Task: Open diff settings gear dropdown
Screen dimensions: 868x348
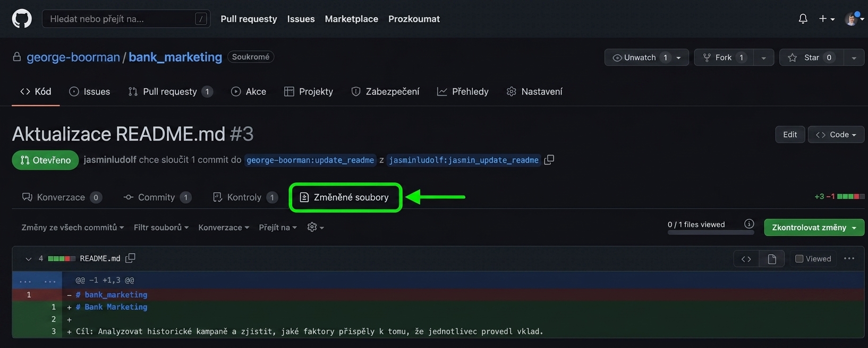Action: coord(316,227)
